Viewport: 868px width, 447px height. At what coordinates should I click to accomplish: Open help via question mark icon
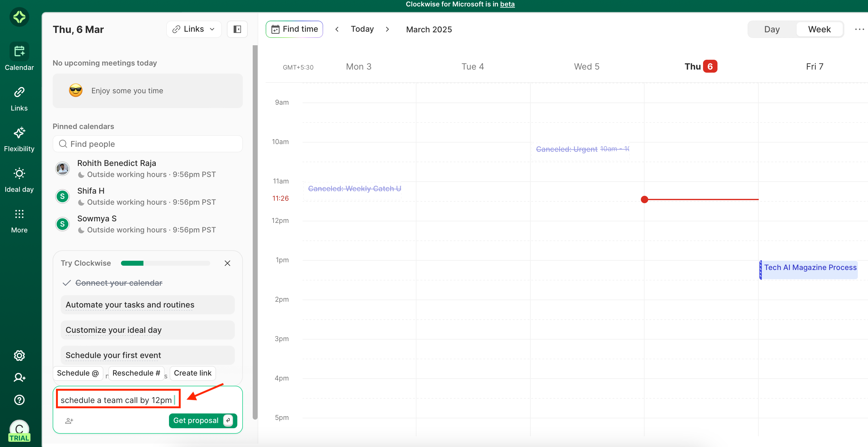click(x=19, y=400)
